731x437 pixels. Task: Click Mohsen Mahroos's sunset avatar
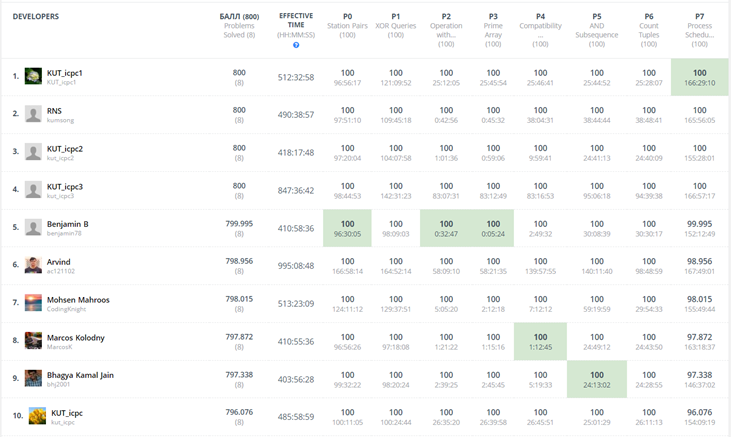(33, 303)
